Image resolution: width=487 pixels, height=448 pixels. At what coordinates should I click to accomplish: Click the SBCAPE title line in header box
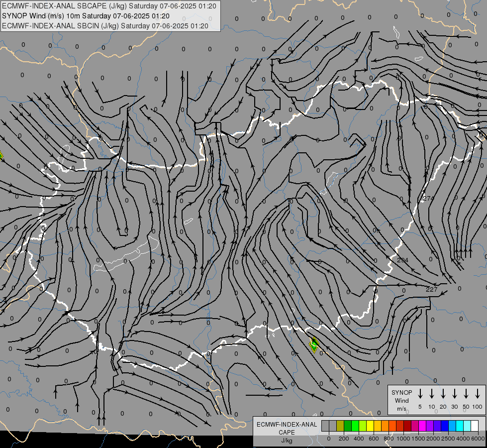pos(109,6)
